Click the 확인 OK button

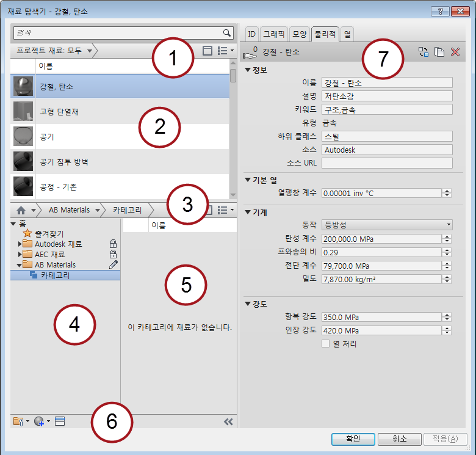pyautogui.click(x=353, y=439)
